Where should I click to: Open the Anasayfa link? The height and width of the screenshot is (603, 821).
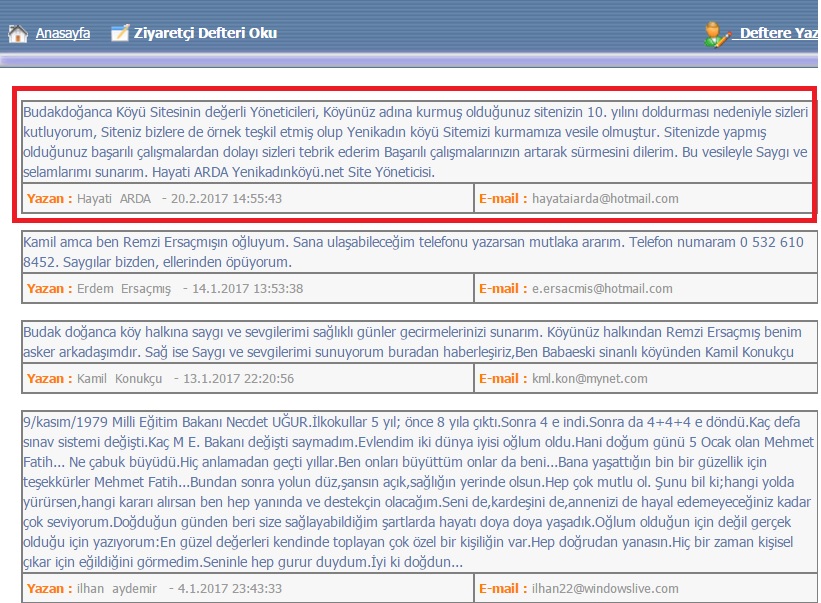(63, 33)
